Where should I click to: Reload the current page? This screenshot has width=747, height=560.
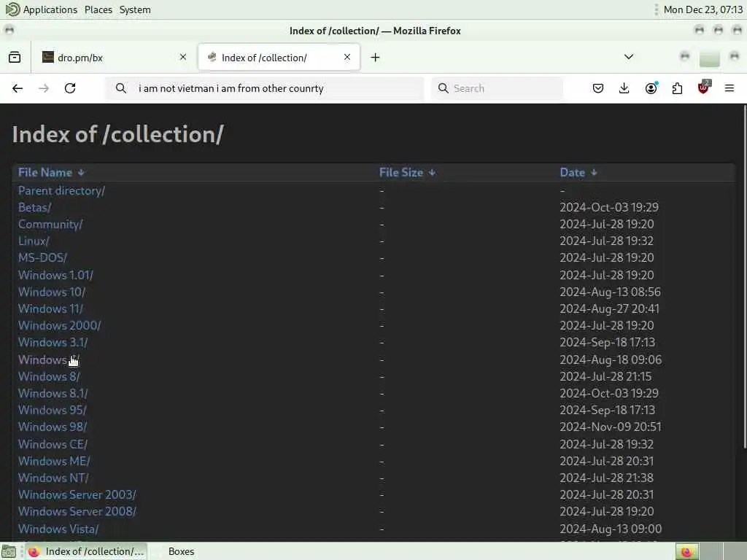[70, 88]
